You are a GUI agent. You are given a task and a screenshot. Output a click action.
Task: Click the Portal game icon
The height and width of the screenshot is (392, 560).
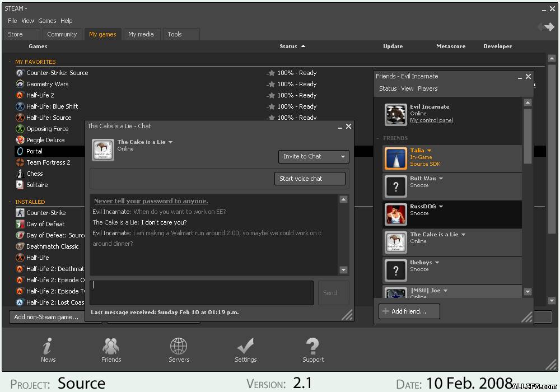[20, 151]
